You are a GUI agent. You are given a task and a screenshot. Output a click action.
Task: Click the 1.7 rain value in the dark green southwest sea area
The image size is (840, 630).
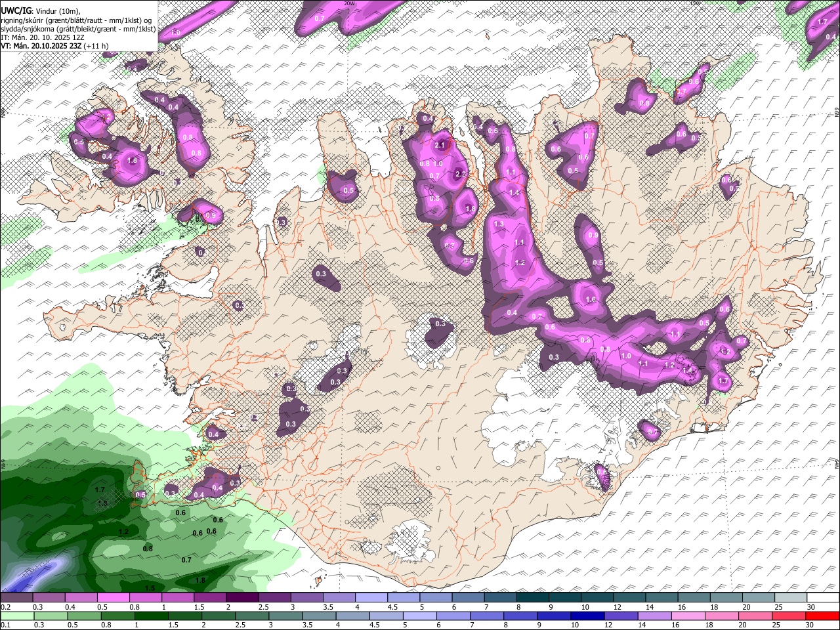click(100, 490)
